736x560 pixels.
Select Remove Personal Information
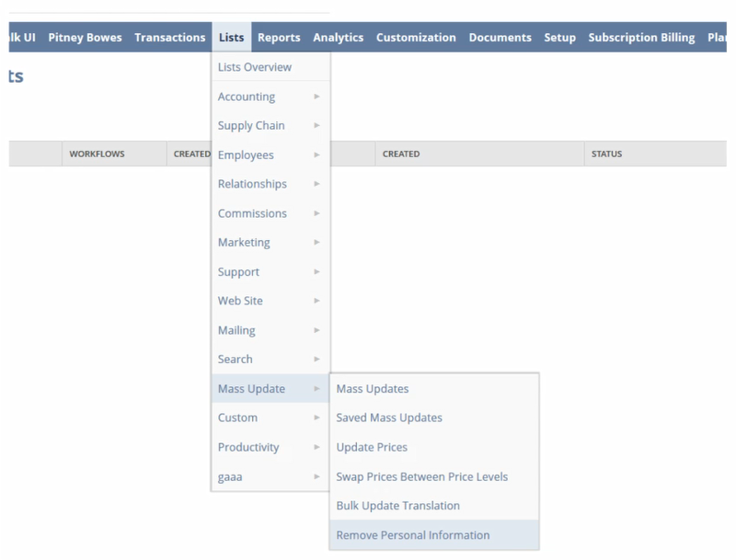pyautogui.click(x=434, y=535)
